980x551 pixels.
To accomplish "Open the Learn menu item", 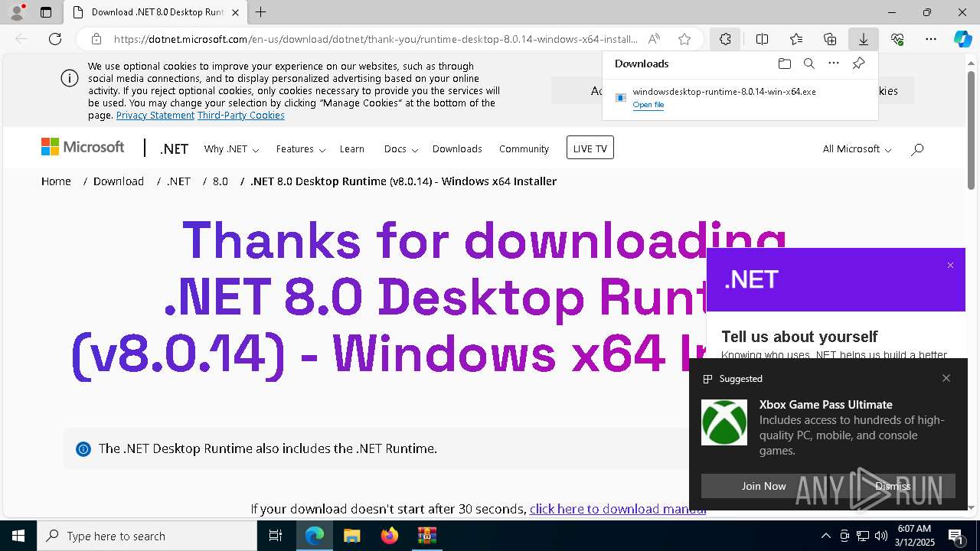I will tap(352, 149).
